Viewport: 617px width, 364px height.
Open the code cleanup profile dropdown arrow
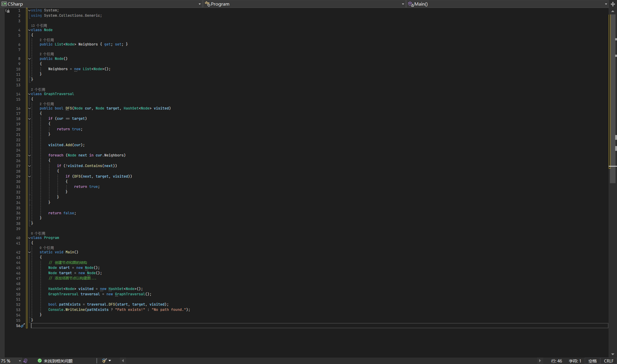(110, 361)
